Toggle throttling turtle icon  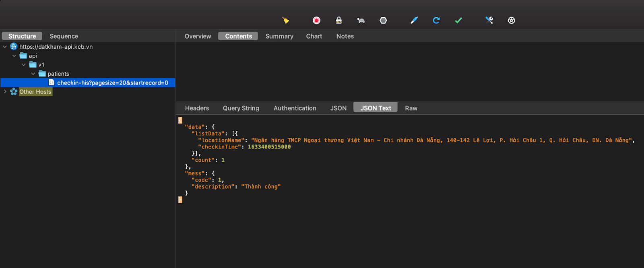click(x=361, y=20)
